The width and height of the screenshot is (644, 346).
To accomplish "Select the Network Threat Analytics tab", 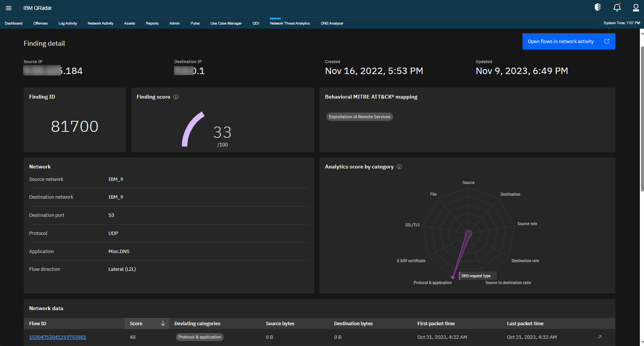I will pyautogui.click(x=290, y=23).
